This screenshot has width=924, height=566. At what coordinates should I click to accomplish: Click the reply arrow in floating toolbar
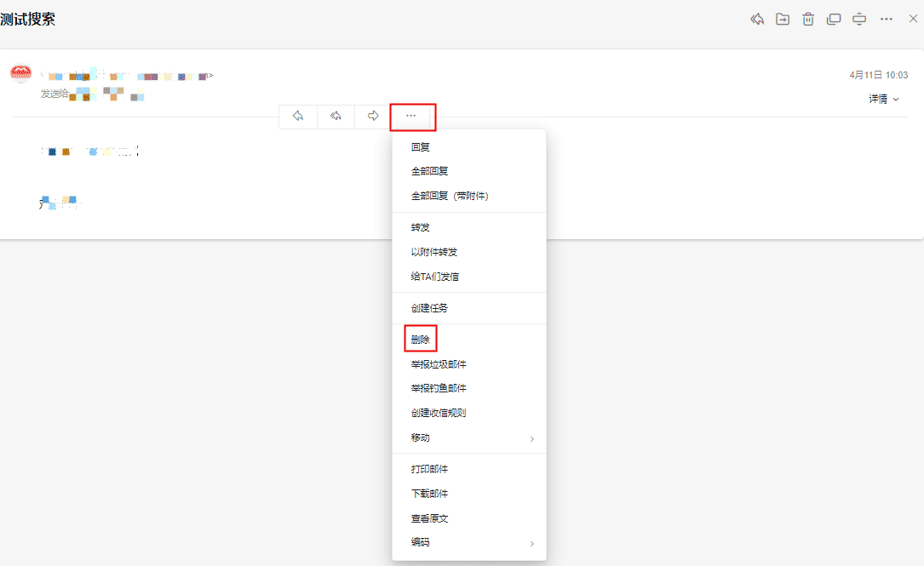point(298,116)
